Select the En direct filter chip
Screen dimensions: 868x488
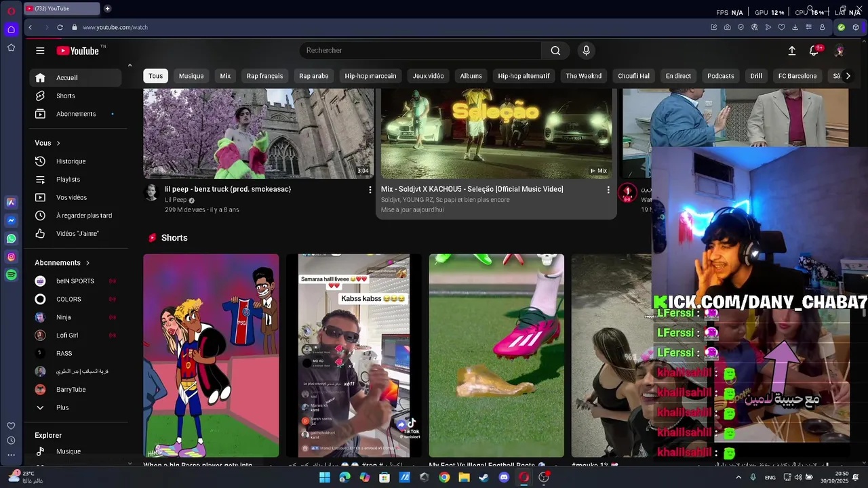coord(678,76)
